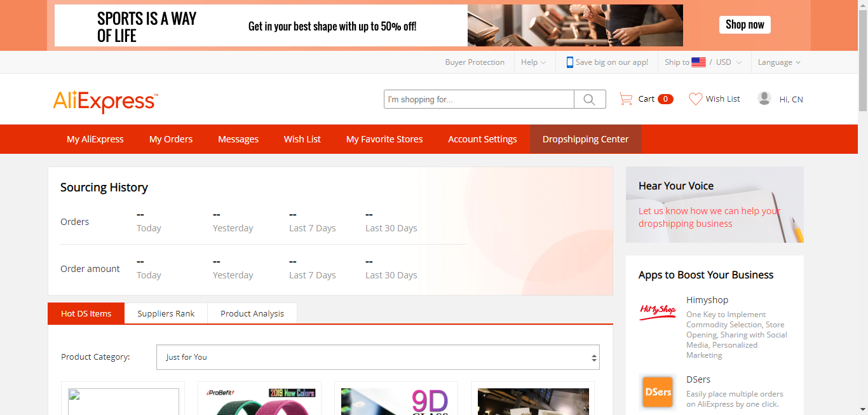This screenshot has width=868, height=415.
Task: Open Messages in navigation bar
Action: 238,139
